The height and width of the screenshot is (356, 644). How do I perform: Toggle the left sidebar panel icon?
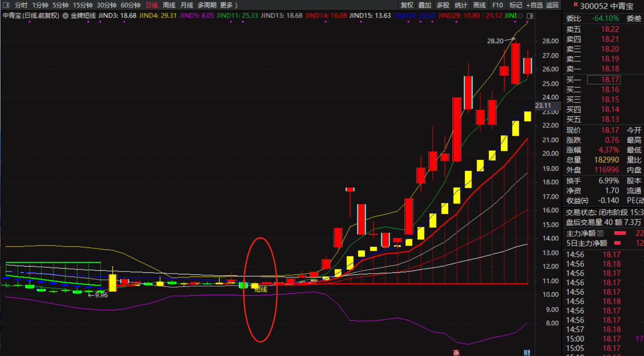(x=6, y=5)
